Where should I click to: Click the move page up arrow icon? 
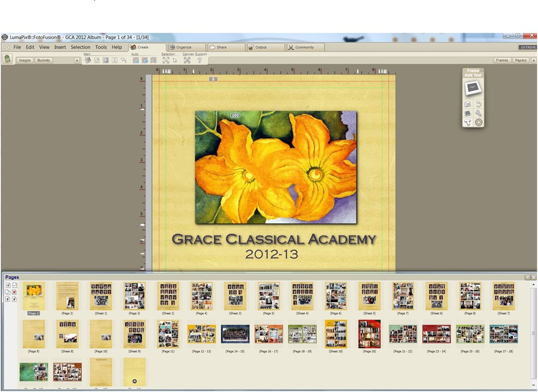point(8,299)
